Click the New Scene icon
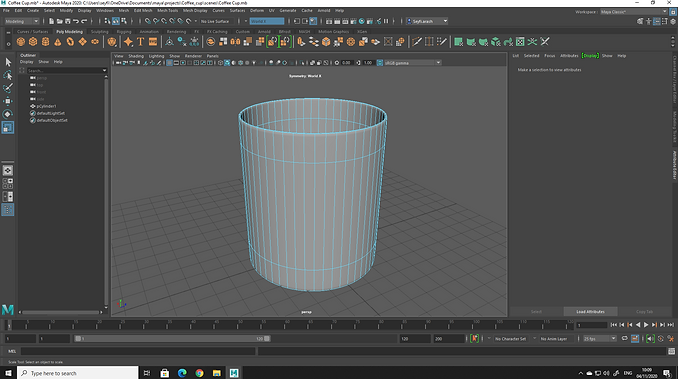Image resolution: width=678 pixels, height=379 pixels. pyautogui.click(x=51, y=21)
